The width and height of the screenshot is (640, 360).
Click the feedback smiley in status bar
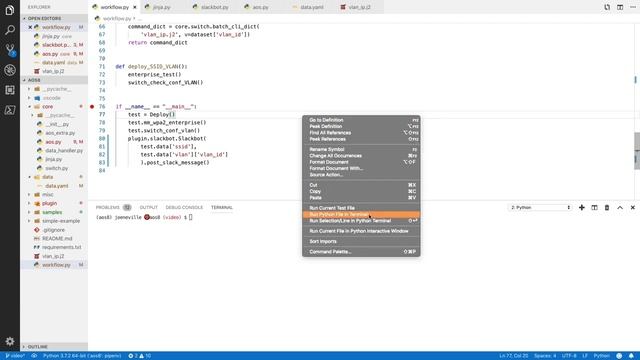pyautogui.click(x=619, y=356)
